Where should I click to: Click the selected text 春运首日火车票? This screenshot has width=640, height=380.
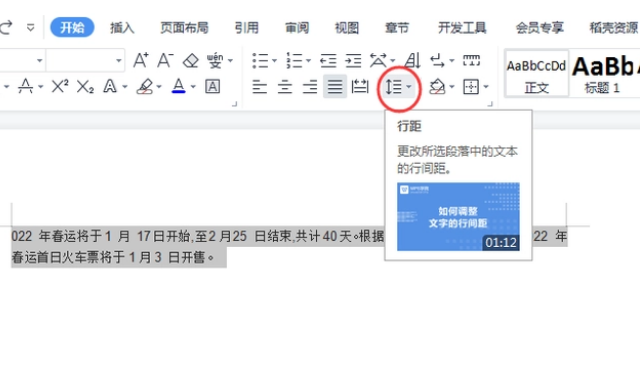(55, 258)
